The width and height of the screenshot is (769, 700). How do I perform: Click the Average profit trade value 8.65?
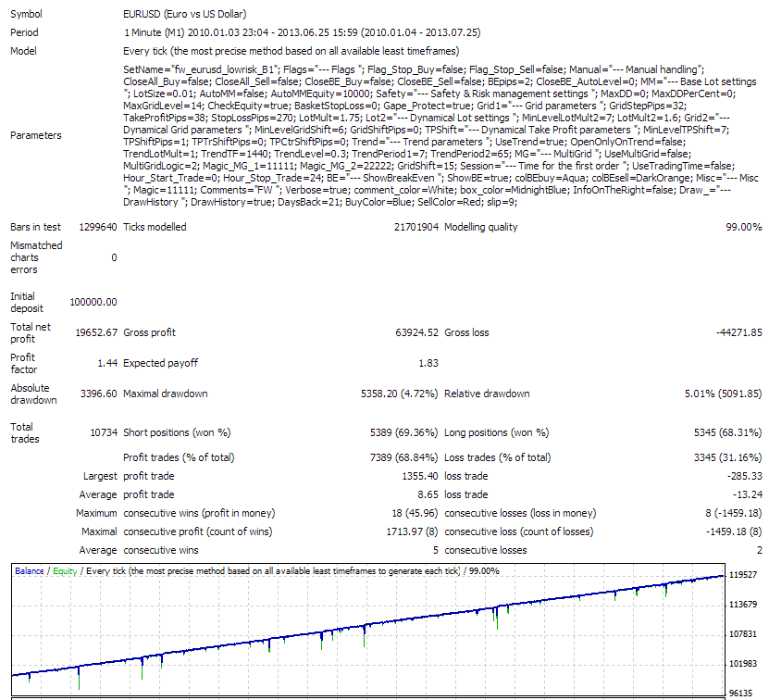point(428,494)
